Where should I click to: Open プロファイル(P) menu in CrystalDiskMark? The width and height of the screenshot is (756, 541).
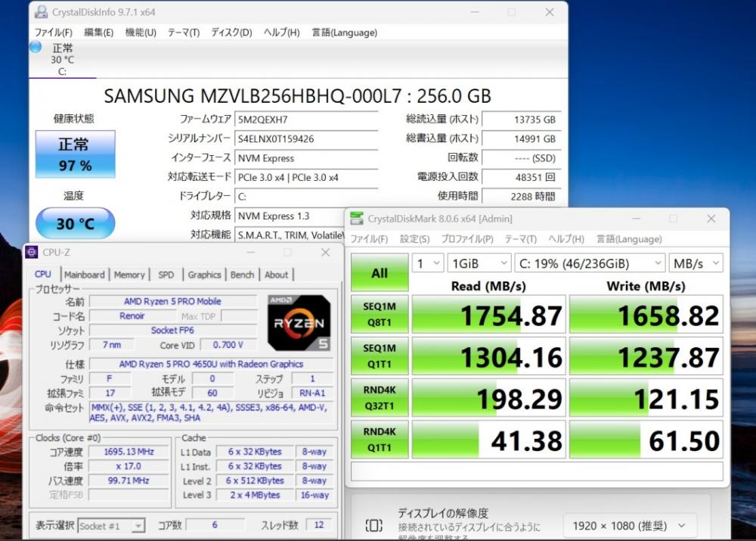(x=467, y=239)
